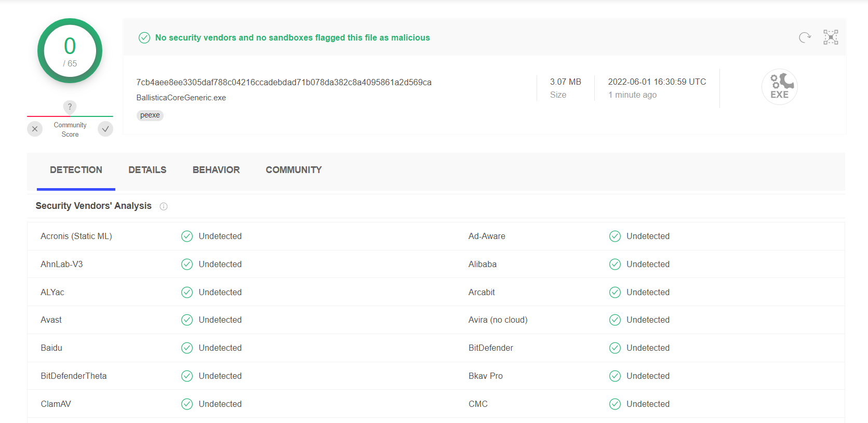The width and height of the screenshot is (868, 423).
Task: Click Acronis (Static ML) undetected check icon
Action: [187, 236]
